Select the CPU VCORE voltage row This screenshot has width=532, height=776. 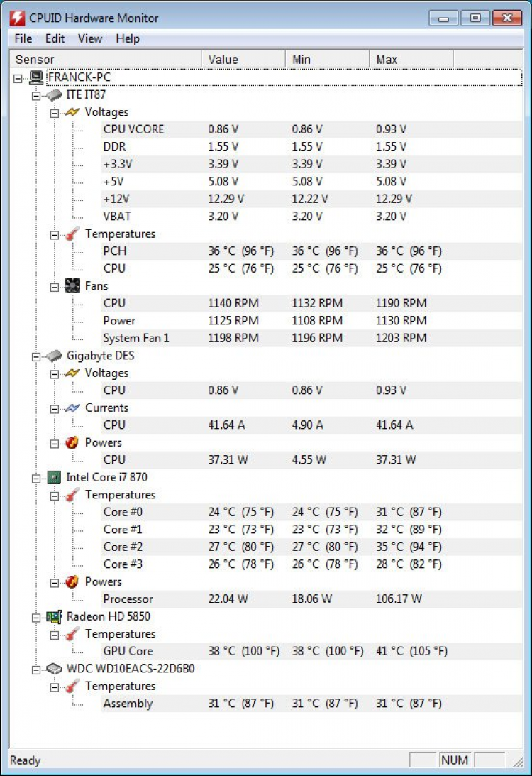point(133,129)
